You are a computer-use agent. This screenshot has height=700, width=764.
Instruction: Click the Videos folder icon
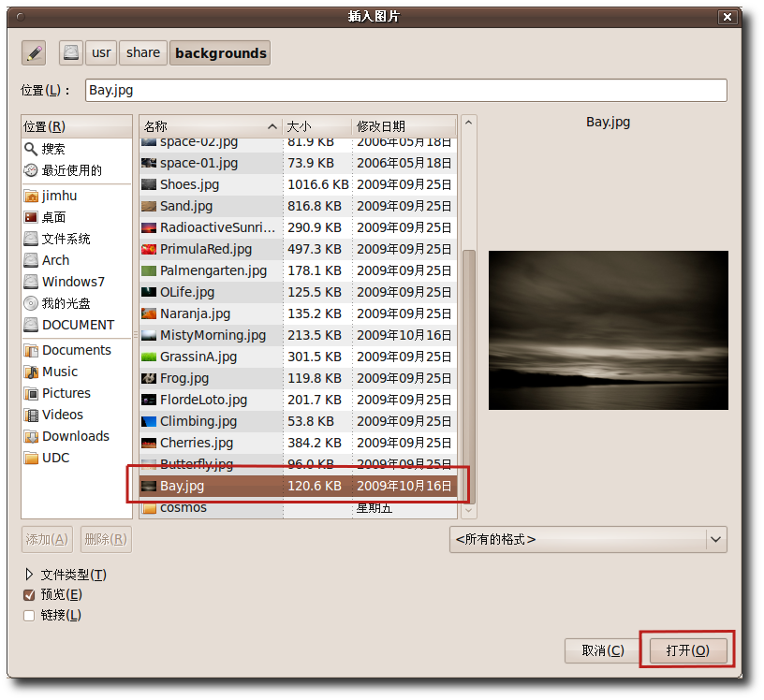click(x=31, y=415)
